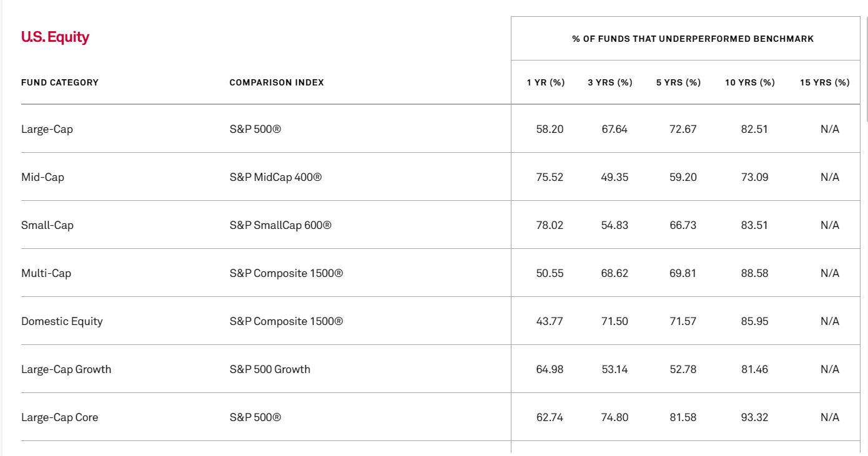
Task: Click the Large-Cap Core 10-year value 93.32
Action: coord(754,417)
